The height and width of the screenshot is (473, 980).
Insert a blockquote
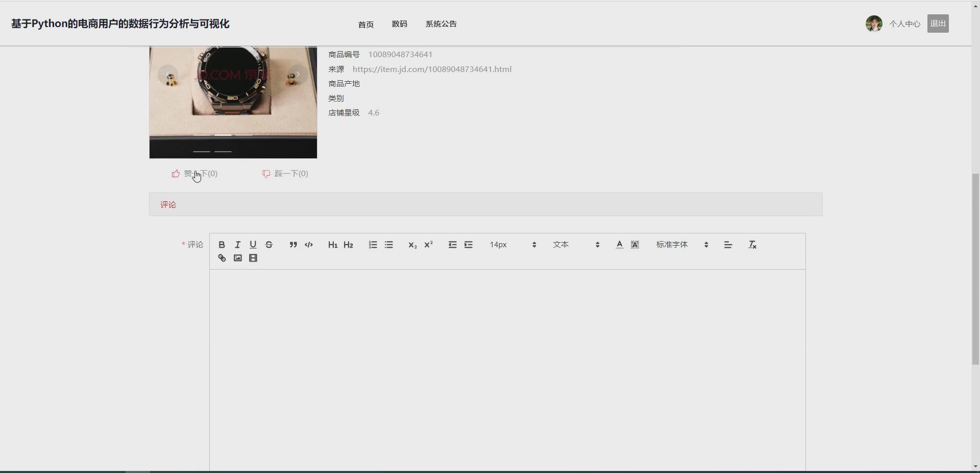[x=293, y=245]
